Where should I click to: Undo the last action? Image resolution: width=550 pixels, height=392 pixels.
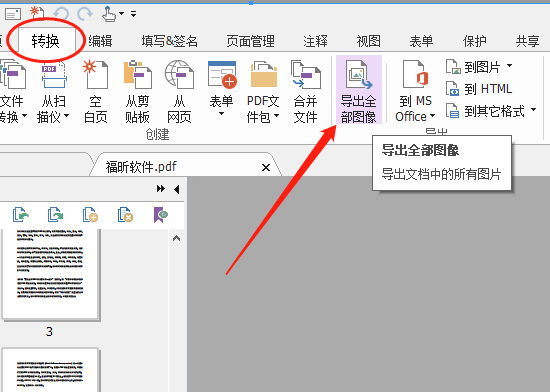click(x=62, y=14)
